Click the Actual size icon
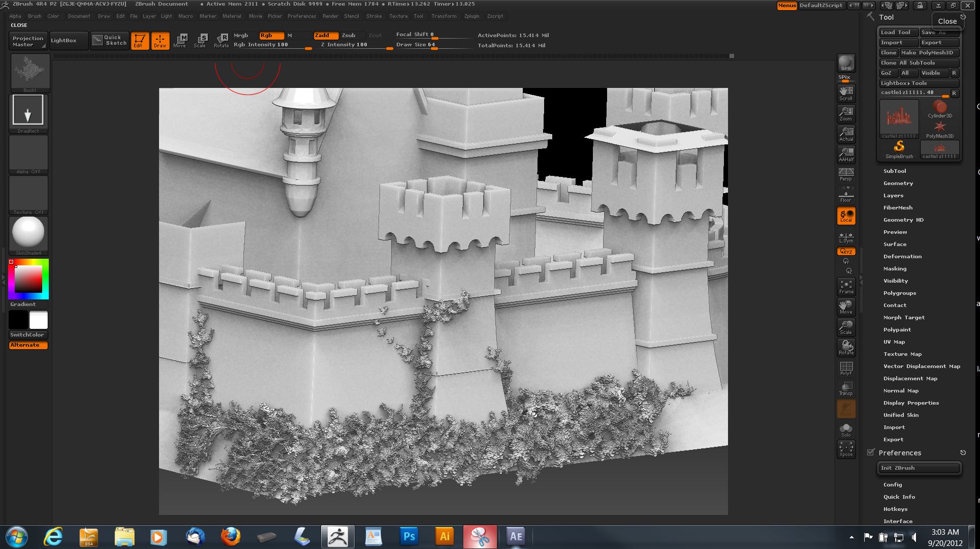Image resolution: width=980 pixels, height=549 pixels. coord(846,134)
